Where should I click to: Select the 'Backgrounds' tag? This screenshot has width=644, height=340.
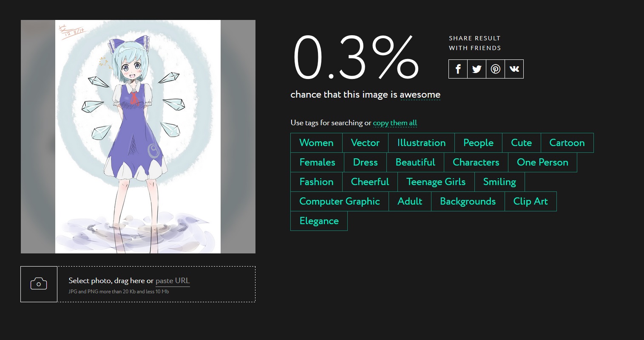[x=468, y=202]
